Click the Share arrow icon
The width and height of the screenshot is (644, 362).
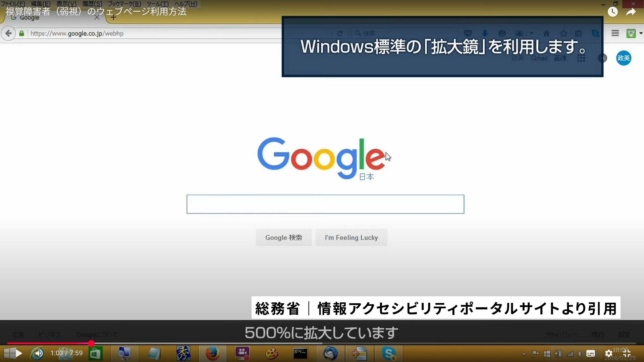pos(631,12)
